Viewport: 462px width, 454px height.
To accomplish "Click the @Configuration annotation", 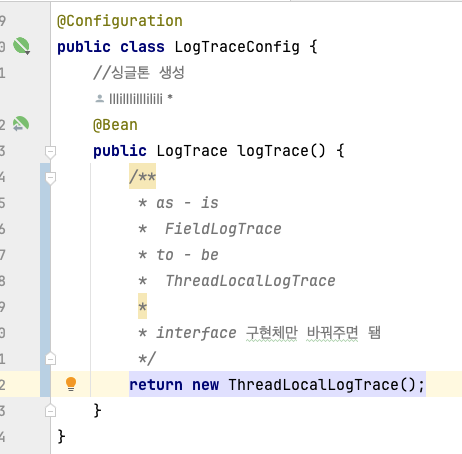I will pyautogui.click(x=120, y=21).
